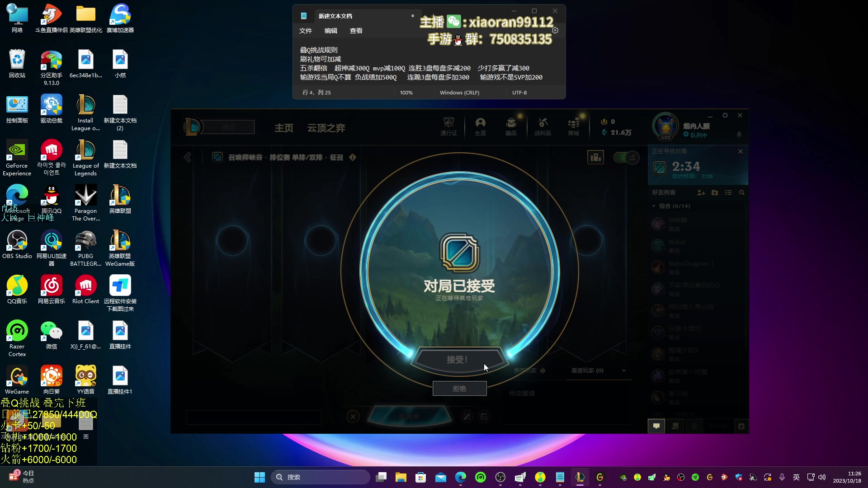Open the chat bubble icon in League client

tap(656, 426)
